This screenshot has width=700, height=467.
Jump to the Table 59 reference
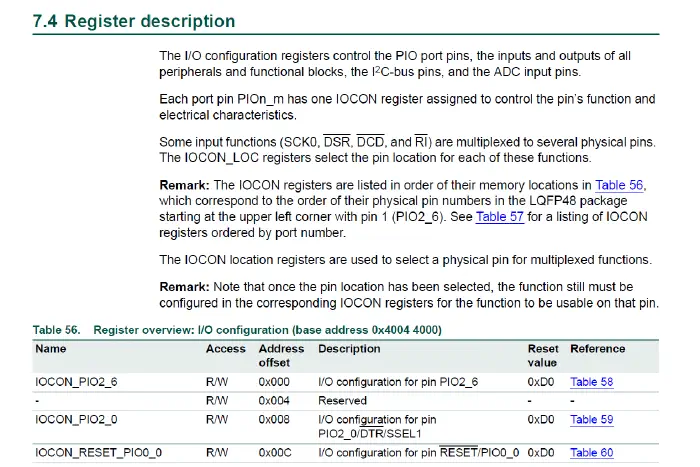point(591,420)
